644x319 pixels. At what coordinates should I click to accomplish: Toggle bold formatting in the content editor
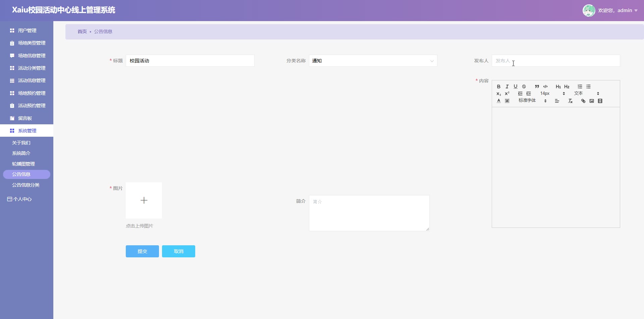pyautogui.click(x=498, y=86)
